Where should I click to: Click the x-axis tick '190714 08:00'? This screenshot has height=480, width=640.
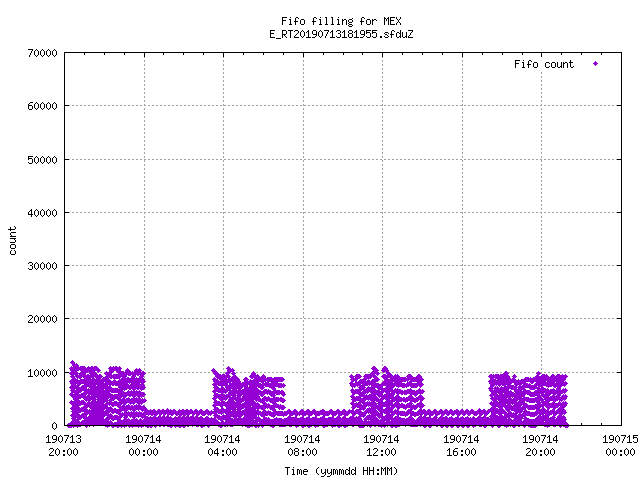coord(302,446)
